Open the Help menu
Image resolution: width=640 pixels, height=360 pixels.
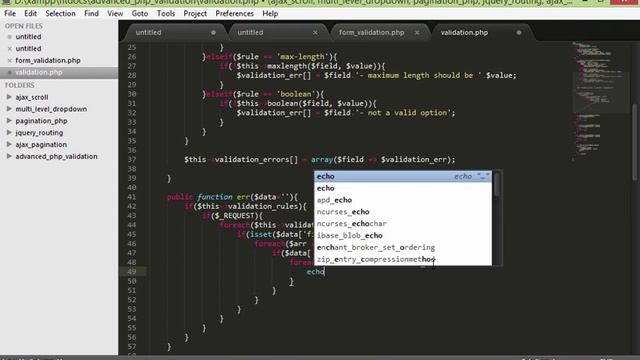[270, 13]
